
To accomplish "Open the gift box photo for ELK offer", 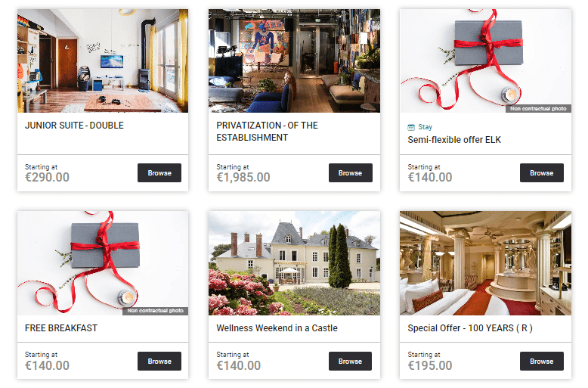I will click(486, 61).
